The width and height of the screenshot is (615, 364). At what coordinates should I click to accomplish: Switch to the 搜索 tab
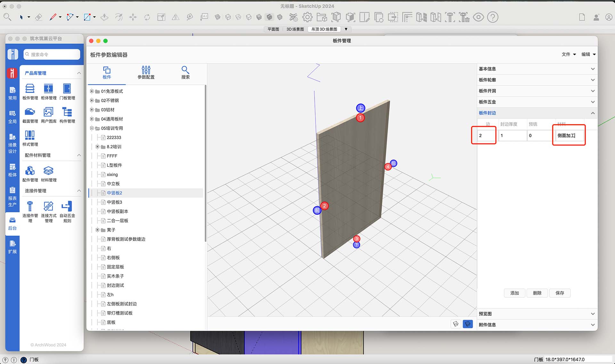(x=185, y=73)
